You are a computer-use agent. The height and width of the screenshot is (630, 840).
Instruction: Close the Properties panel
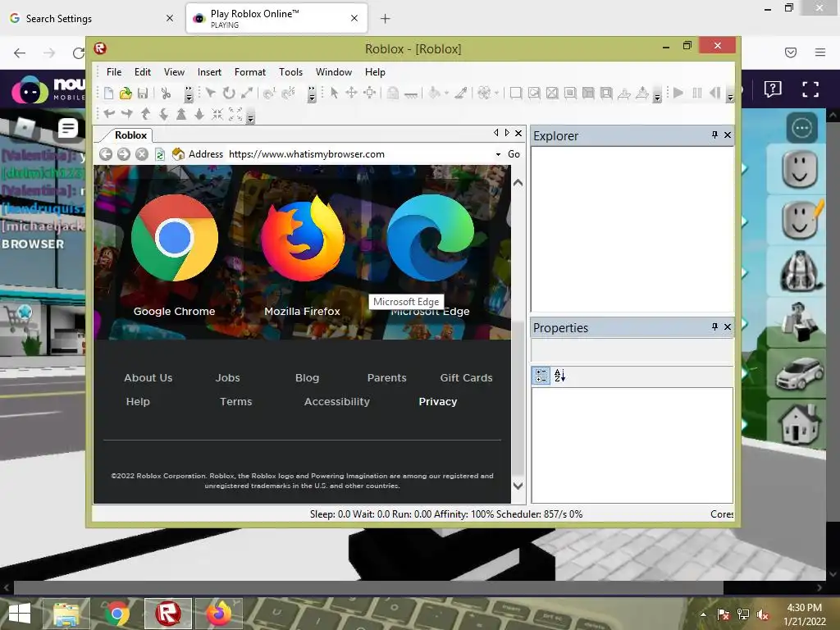728,326
